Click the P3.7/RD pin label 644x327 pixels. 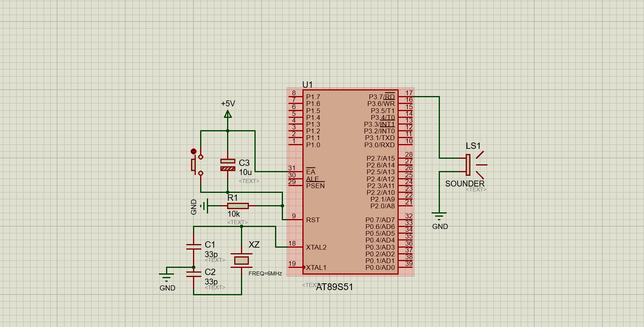[x=382, y=97]
